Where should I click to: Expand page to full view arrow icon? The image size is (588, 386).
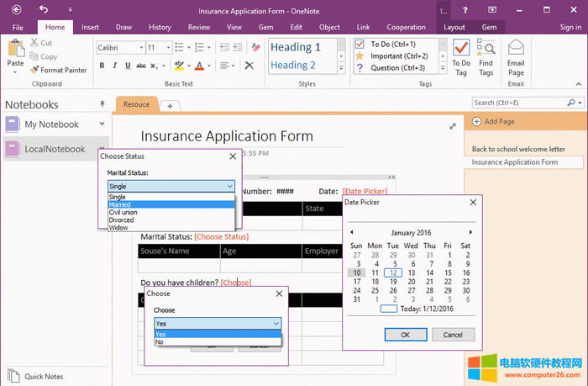pyautogui.click(x=453, y=125)
